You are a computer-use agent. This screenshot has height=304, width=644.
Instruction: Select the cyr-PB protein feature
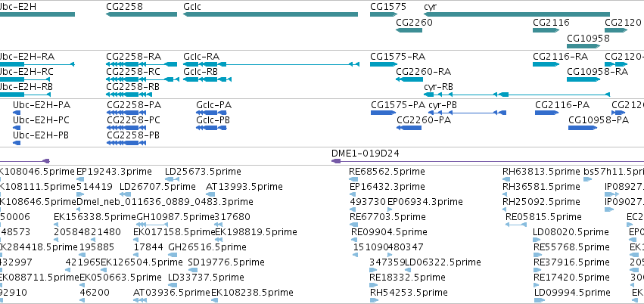click(x=468, y=113)
